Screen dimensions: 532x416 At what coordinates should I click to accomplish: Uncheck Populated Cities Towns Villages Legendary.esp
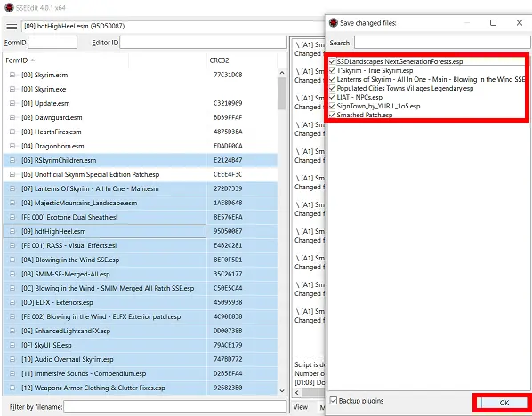pyautogui.click(x=333, y=88)
